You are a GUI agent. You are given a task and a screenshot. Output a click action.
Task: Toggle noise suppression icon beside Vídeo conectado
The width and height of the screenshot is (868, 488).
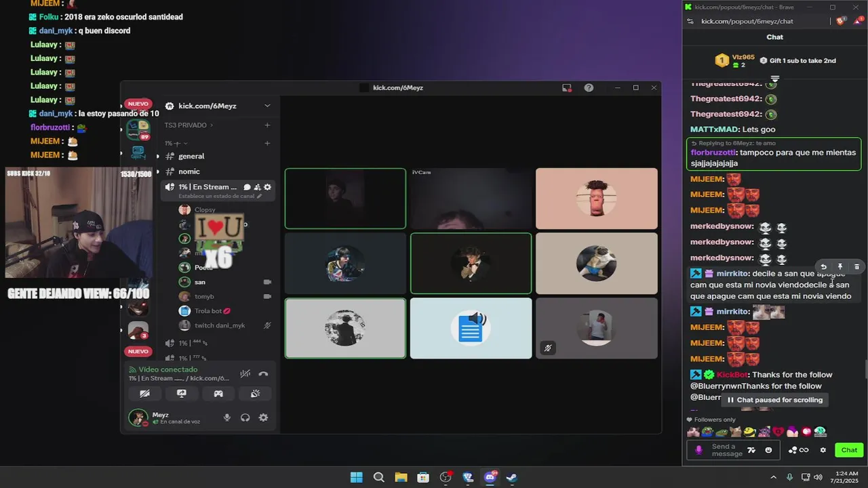click(x=245, y=374)
